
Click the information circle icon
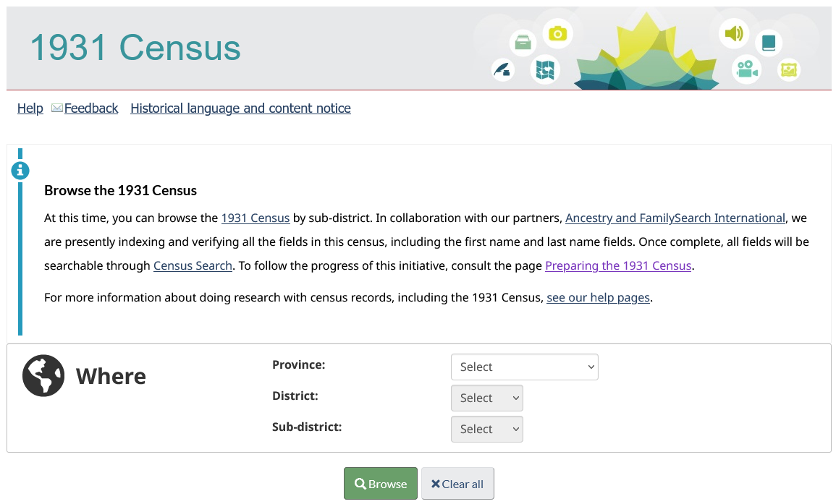(20, 170)
